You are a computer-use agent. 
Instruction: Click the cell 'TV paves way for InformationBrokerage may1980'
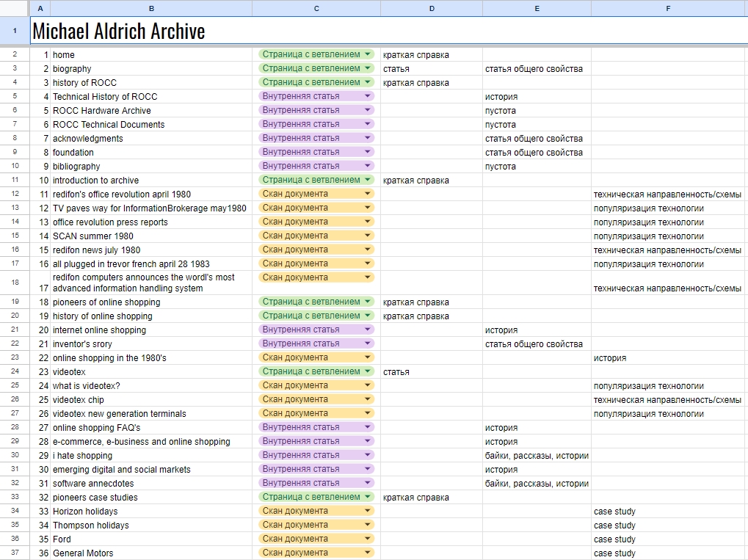tap(151, 208)
